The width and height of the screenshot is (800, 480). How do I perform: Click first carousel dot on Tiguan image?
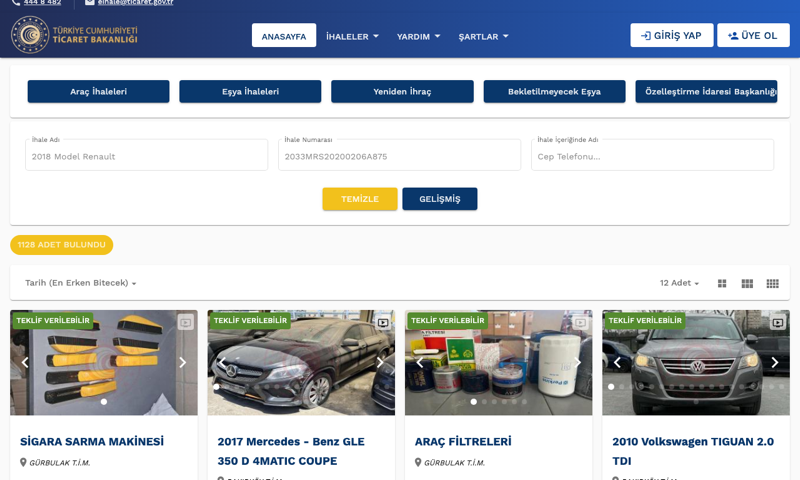(x=611, y=387)
